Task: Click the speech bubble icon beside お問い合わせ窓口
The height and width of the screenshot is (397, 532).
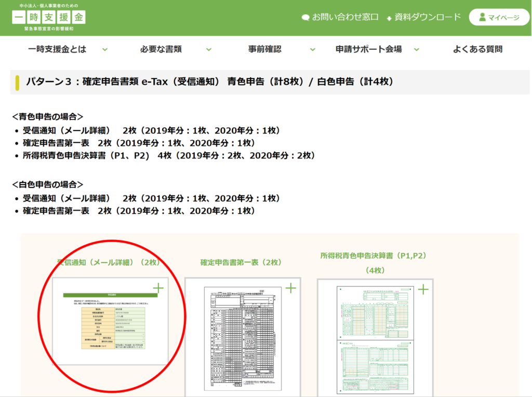Action: (306, 17)
